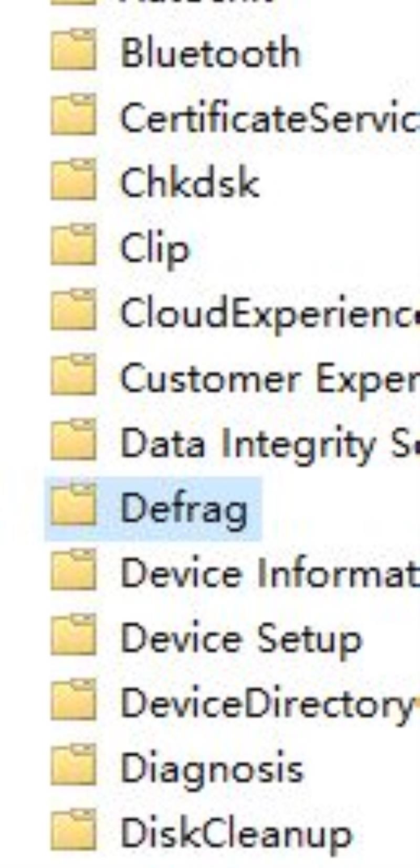420x868 pixels.
Task: Select the DiskCleanup label text
Action: click(x=236, y=834)
